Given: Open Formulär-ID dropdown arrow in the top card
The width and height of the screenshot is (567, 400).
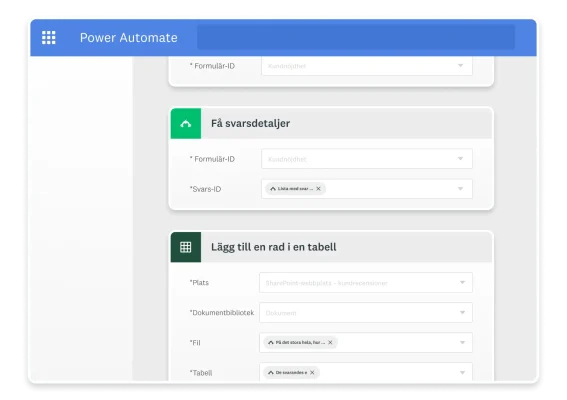Looking at the screenshot, I should 460,65.
